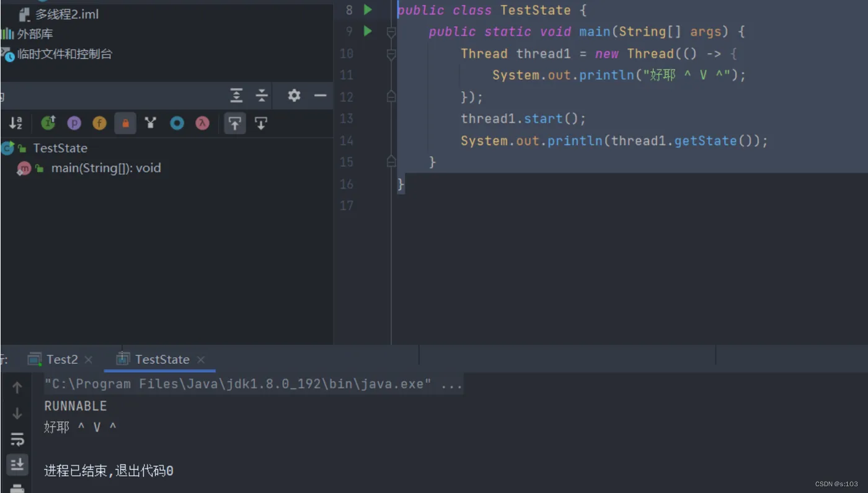Open Structure panel gear options
Image resolution: width=868 pixels, height=493 pixels.
[294, 95]
